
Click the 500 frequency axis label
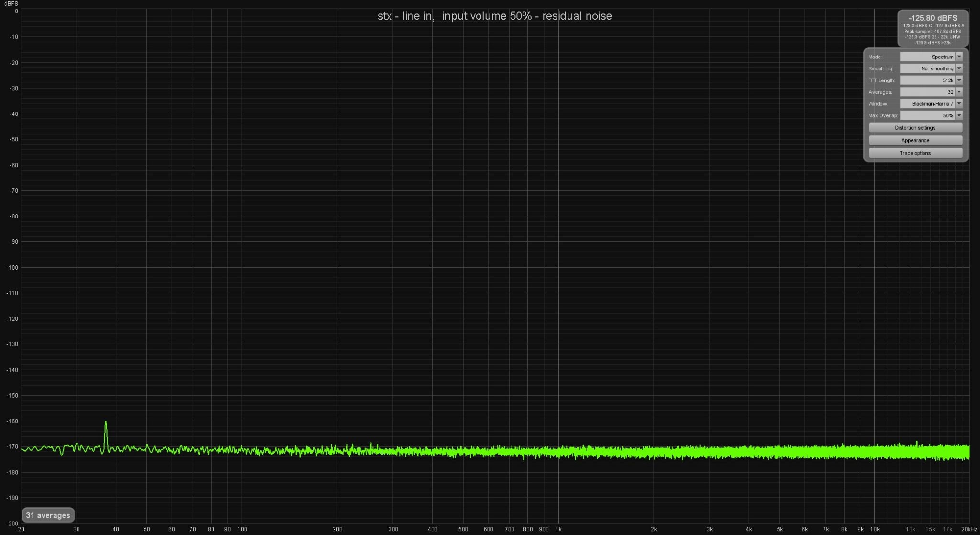point(463,529)
